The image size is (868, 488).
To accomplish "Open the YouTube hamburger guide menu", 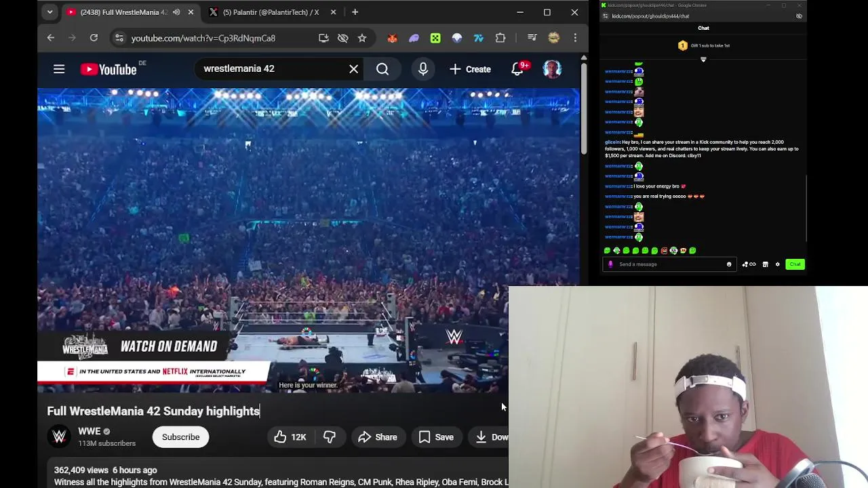I will (x=59, y=69).
